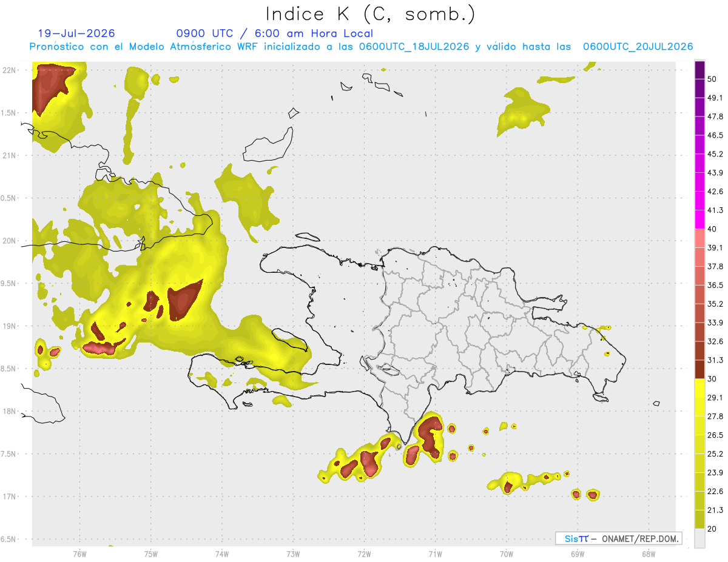Click the colorbar value '31.3'
This screenshot has height=562, width=728.
pyautogui.click(x=716, y=360)
